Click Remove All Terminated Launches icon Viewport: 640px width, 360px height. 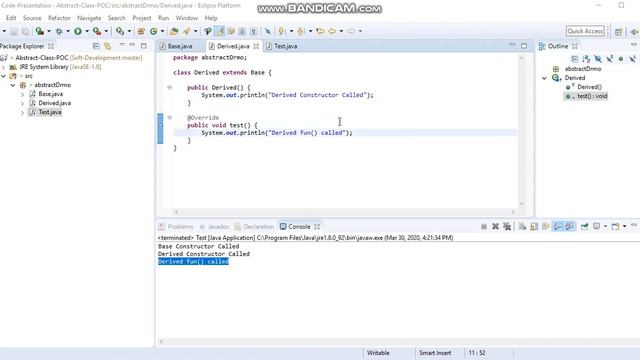tap(507, 227)
